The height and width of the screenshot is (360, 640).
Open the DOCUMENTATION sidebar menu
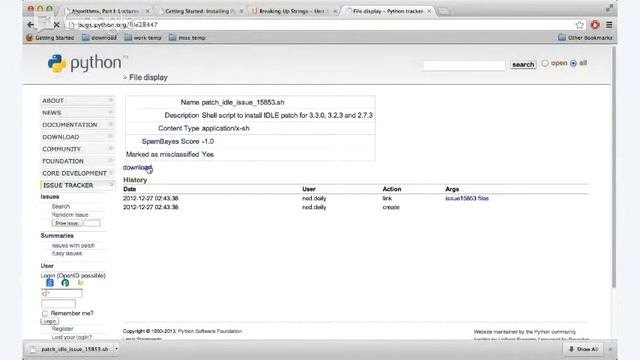[70, 124]
